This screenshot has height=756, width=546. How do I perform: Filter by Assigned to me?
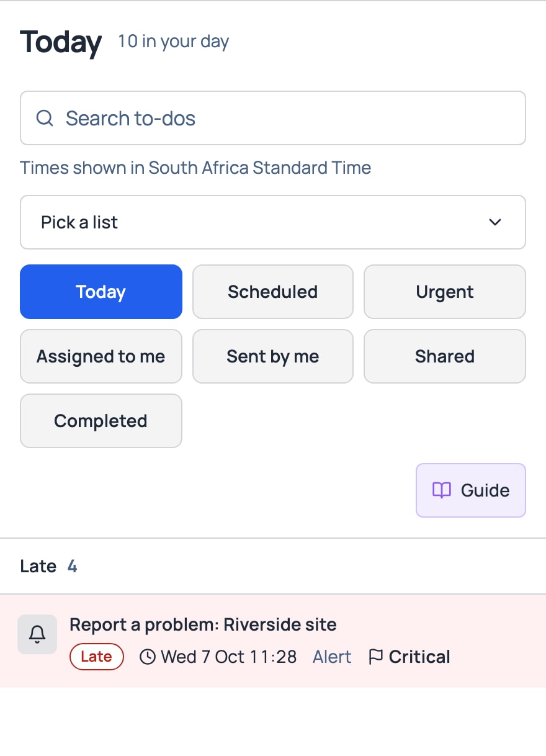(x=101, y=356)
